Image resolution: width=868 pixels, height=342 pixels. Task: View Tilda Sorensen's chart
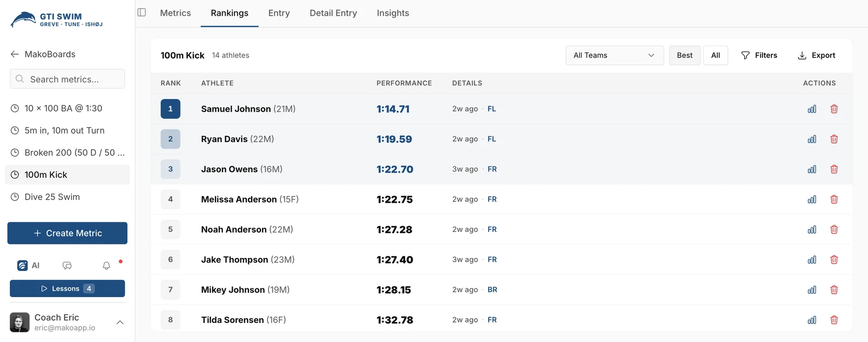point(812,320)
